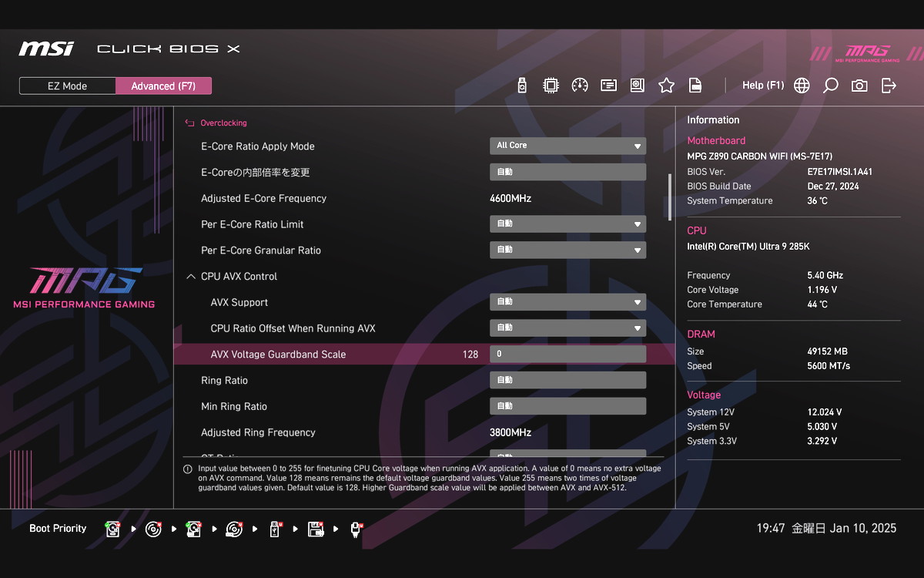Open Help (F1)

tap(763, 86)
